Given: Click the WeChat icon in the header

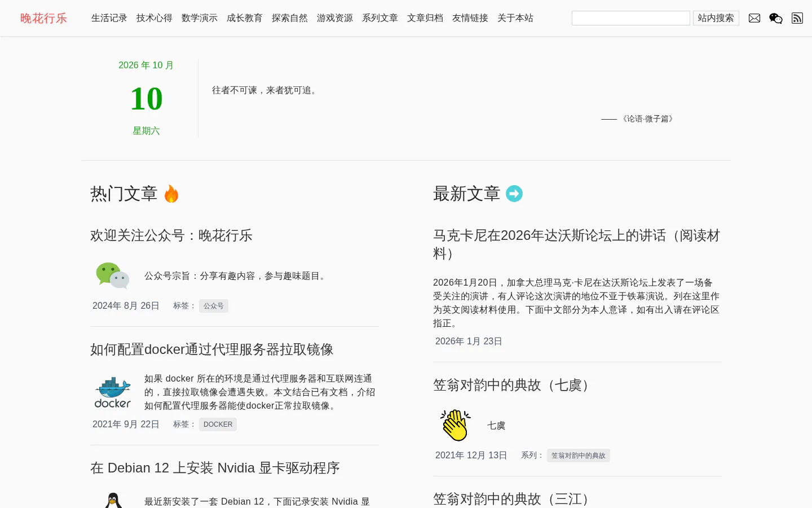Looking at the screenshot, I should pos(776,18).
